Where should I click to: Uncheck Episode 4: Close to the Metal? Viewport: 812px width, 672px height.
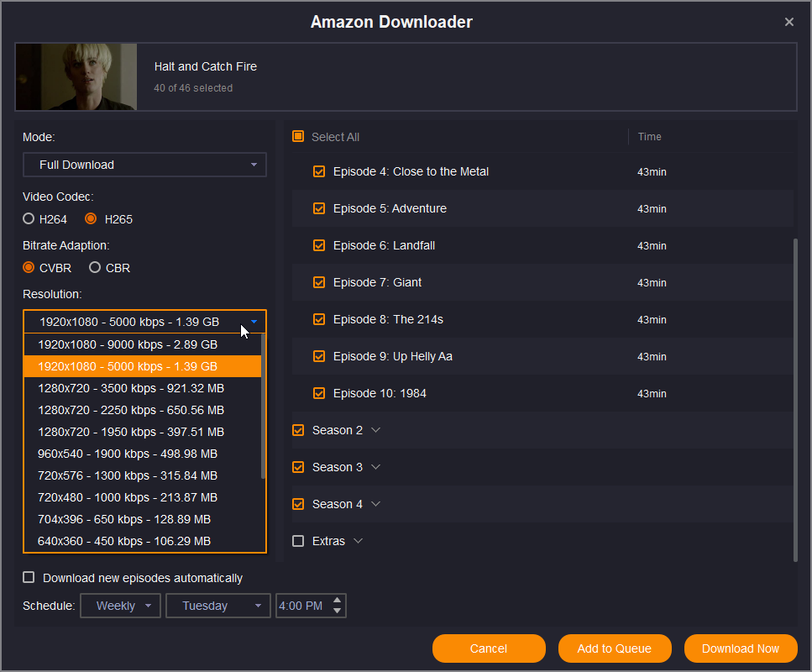pyautogui.click(x=319, y=171)
